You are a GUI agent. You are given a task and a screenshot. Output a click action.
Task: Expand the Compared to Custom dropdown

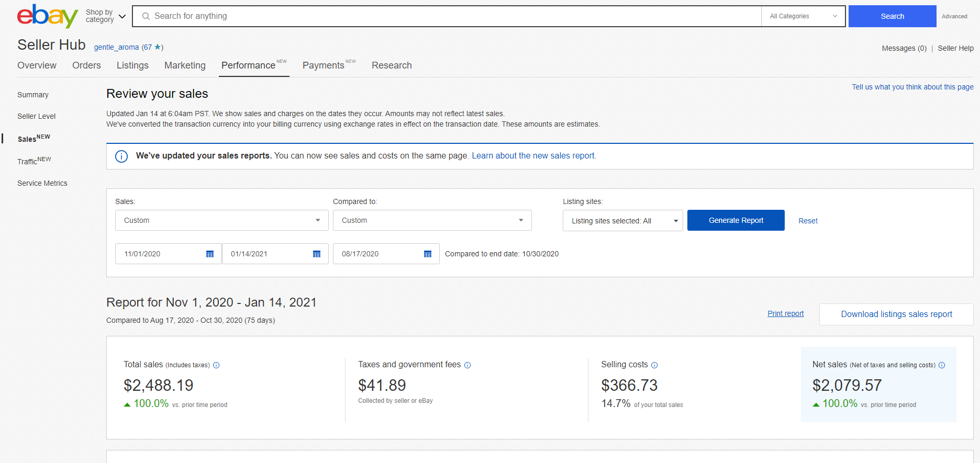(432, 220)
